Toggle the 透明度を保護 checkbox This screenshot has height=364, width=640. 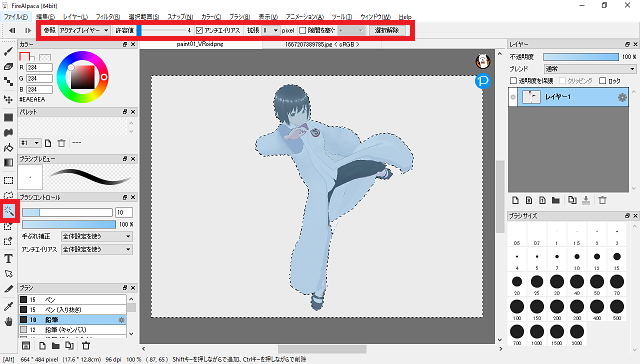513,81
